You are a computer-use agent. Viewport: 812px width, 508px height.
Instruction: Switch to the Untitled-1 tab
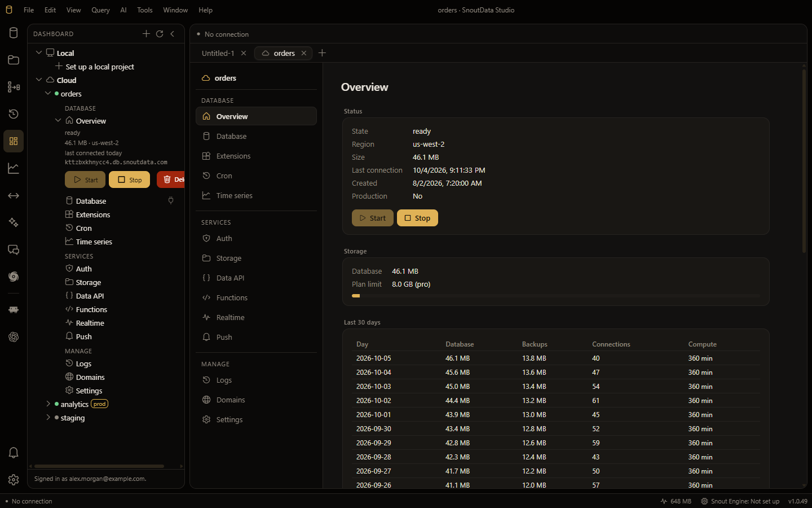coord(218,53)
